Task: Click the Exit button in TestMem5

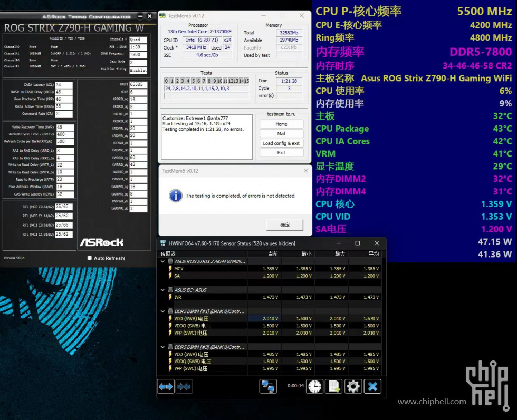Action: [281, 152]
